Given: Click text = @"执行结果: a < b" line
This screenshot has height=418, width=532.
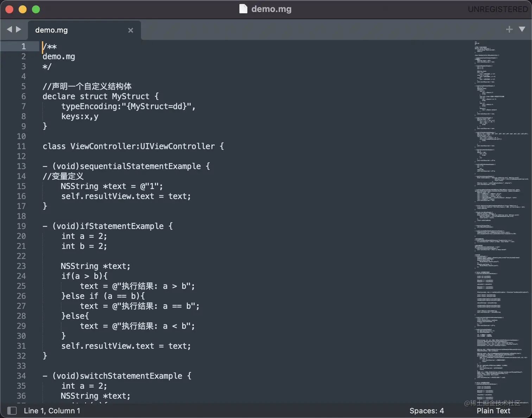Looking at the screenshot, I should coord(137,326).
